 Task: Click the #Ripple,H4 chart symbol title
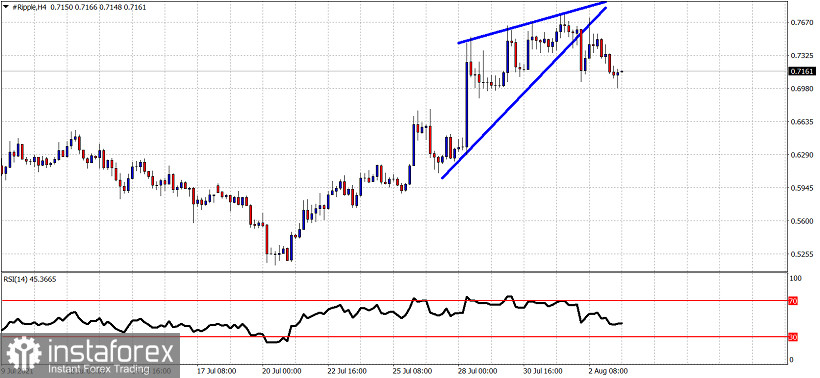tap(28, 6)
